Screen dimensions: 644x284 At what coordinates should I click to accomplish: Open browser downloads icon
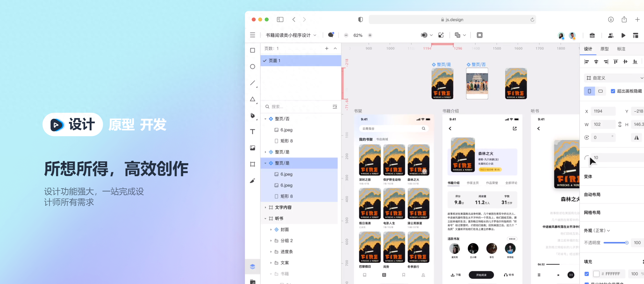[611, 19]
